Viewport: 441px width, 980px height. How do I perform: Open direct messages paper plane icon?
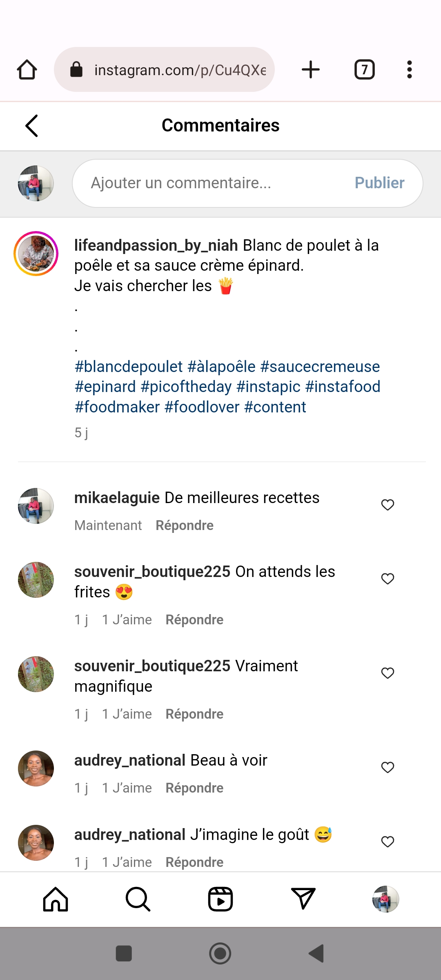(303, 899)
